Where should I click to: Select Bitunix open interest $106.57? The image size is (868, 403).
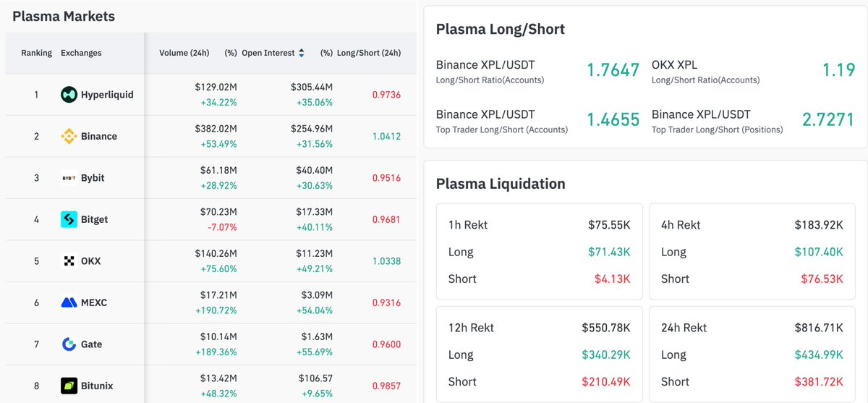(315, 378)
